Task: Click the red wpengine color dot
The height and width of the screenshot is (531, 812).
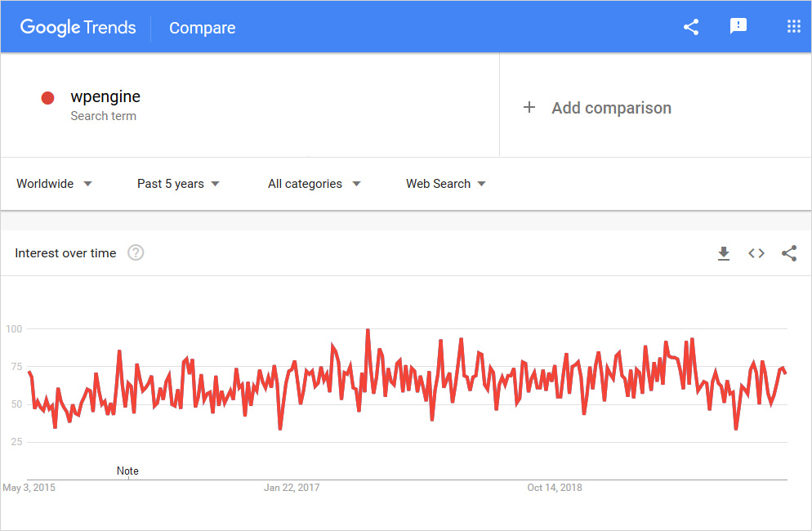Action: [x=47, y=98]
